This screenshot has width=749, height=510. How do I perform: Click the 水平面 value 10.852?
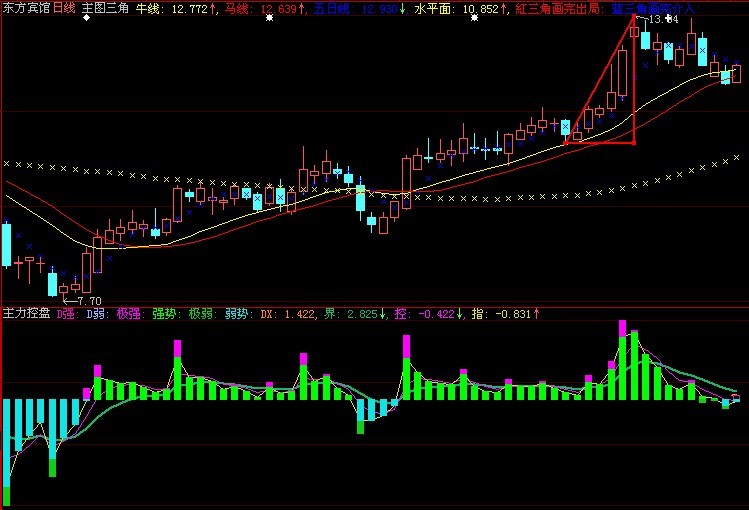[x=480, y=9]
